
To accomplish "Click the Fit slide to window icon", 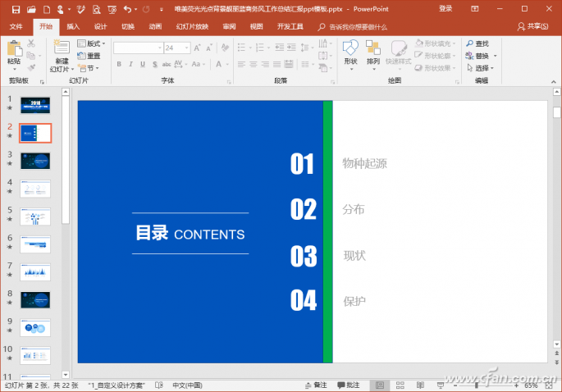I will click(549, 385).
